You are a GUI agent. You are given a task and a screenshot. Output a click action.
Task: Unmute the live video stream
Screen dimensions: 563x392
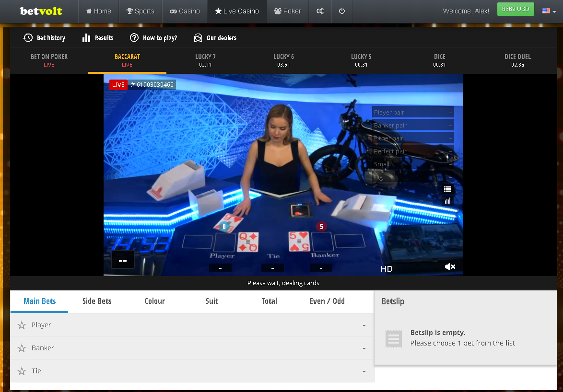pyautogui.click(x=450, y=267)
